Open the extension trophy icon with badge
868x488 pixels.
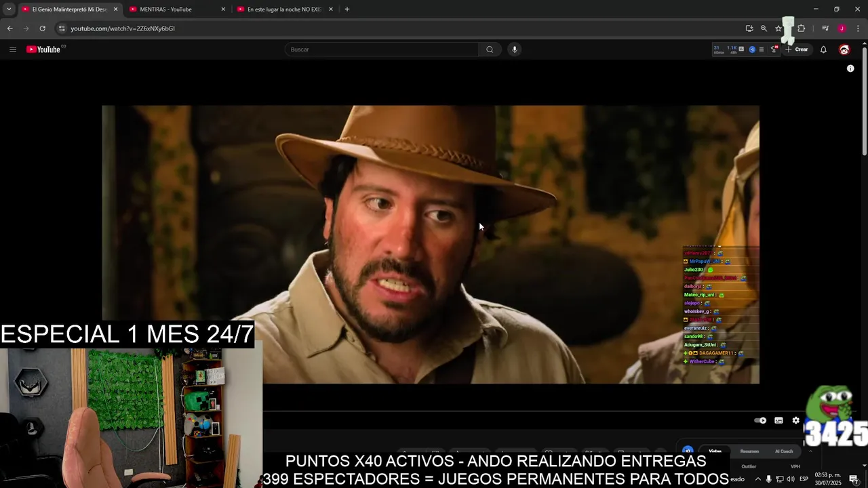(774, 49)
